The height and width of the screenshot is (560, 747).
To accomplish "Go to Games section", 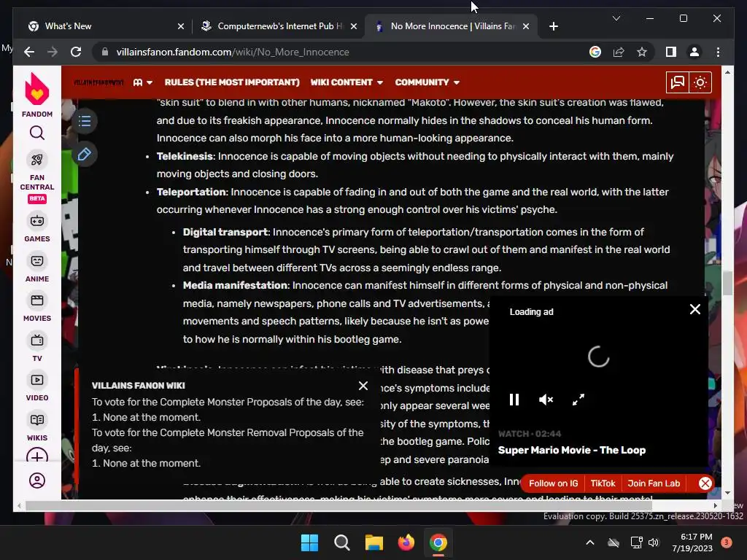I will click(36, 228).
